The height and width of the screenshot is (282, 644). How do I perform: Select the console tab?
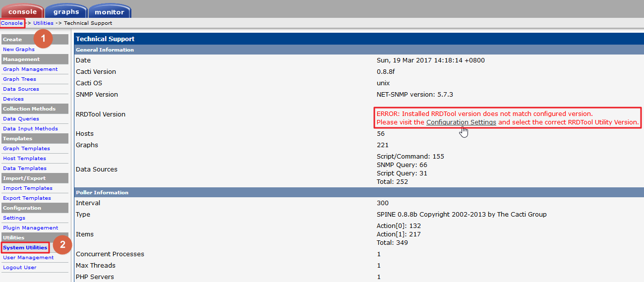click(22, 11)
